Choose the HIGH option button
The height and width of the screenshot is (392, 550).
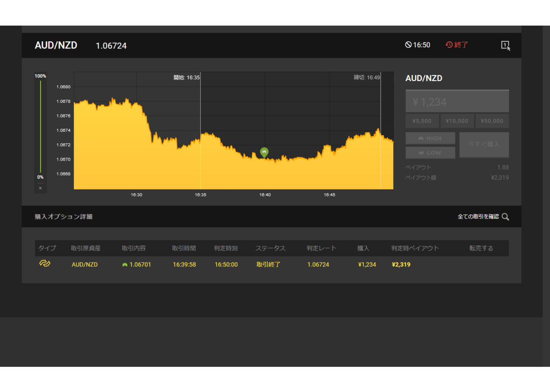430,138
